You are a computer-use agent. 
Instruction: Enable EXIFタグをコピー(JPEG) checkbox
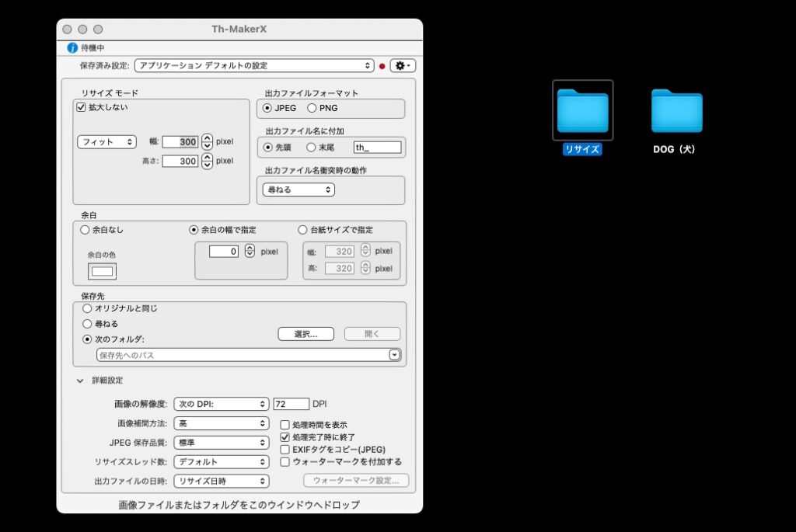285,449
